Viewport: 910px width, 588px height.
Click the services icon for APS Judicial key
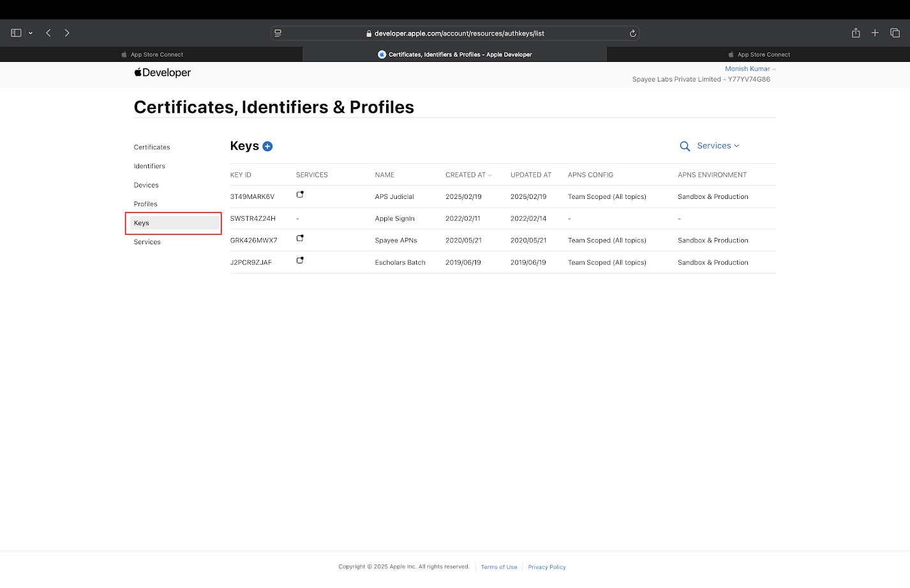(x=300, y=195)
